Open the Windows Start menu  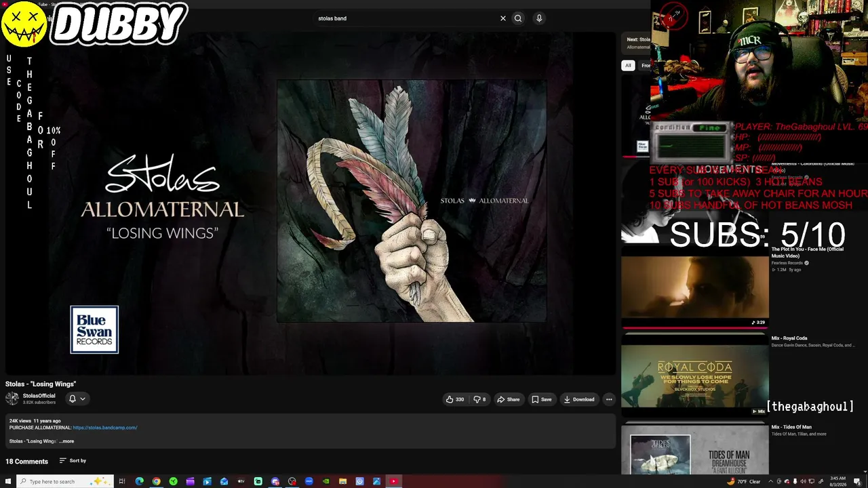(8, 481)
